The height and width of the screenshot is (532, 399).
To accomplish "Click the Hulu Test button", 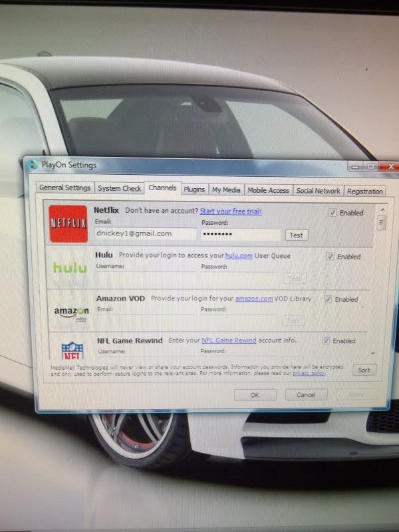I will pyautogui.click(x=295, y=279).
